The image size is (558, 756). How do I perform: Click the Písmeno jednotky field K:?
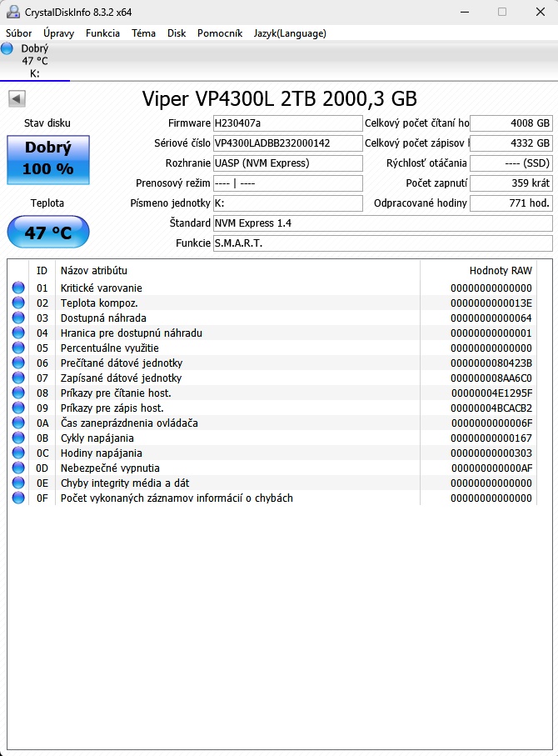pos(287,203)
